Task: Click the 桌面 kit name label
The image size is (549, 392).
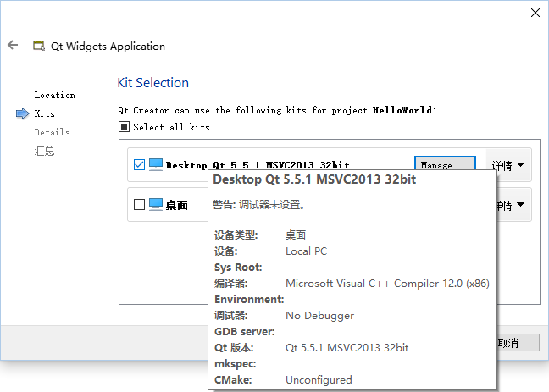Action: (177, 205)
